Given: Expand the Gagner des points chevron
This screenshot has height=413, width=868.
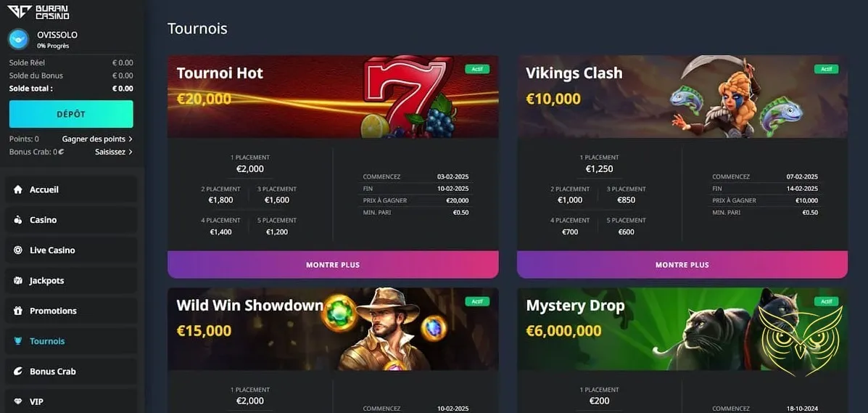Looking at the screenshot, I should (130, 139).
